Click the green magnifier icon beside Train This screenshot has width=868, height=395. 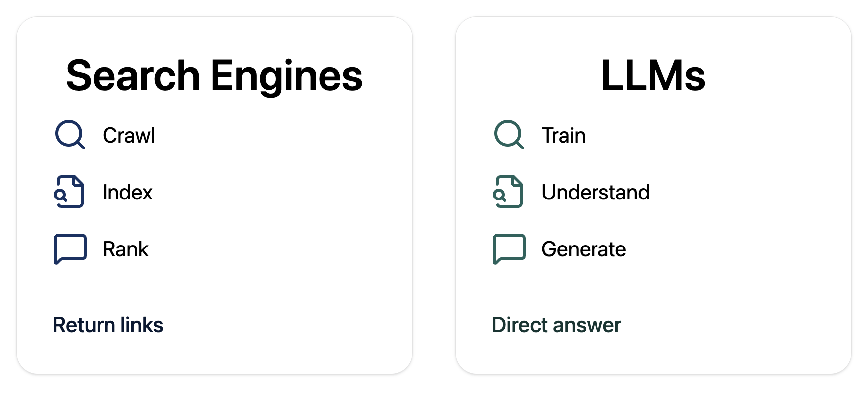(x=509, y=134)
